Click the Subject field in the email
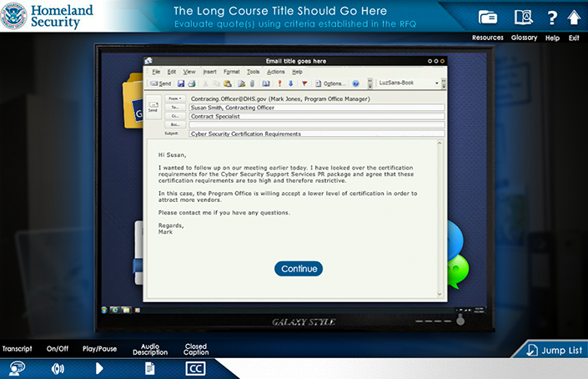 [x=317, y=134]
